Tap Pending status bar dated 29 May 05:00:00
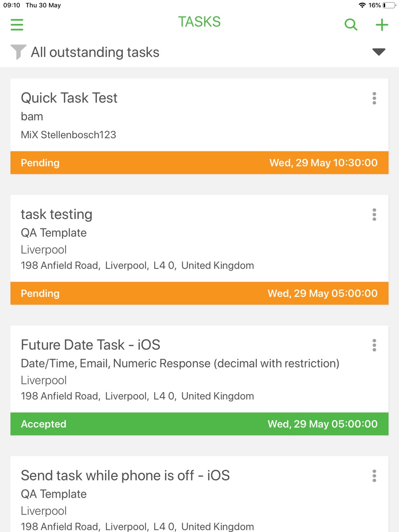399x532 pixels. (x=199, y=293)
